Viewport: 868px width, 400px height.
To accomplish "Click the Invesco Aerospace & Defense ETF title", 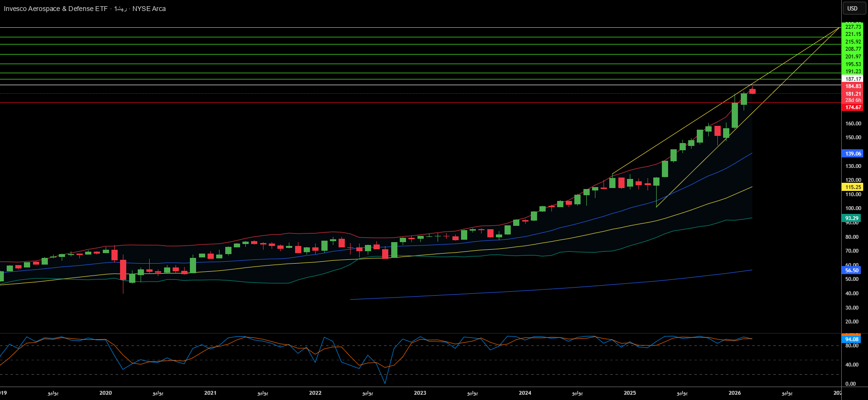I will (x=55, y=9).
